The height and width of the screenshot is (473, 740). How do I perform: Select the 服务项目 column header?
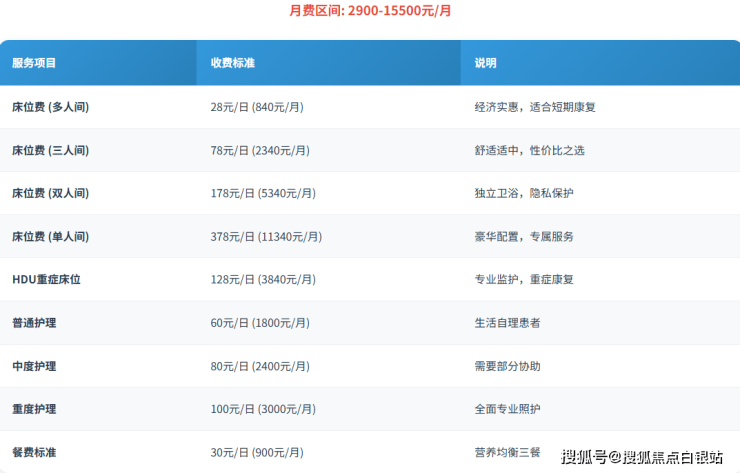click(x=34, y=63)
